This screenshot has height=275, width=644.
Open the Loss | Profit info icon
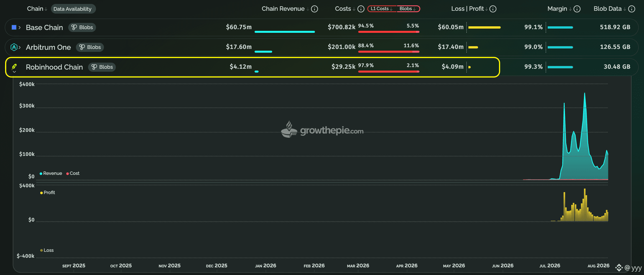coord(493,9)
